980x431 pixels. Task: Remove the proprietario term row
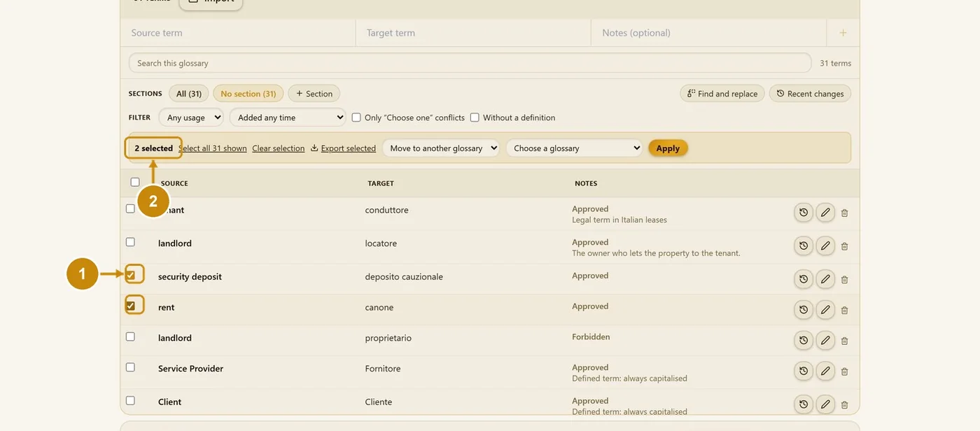(x=844, y=341)
